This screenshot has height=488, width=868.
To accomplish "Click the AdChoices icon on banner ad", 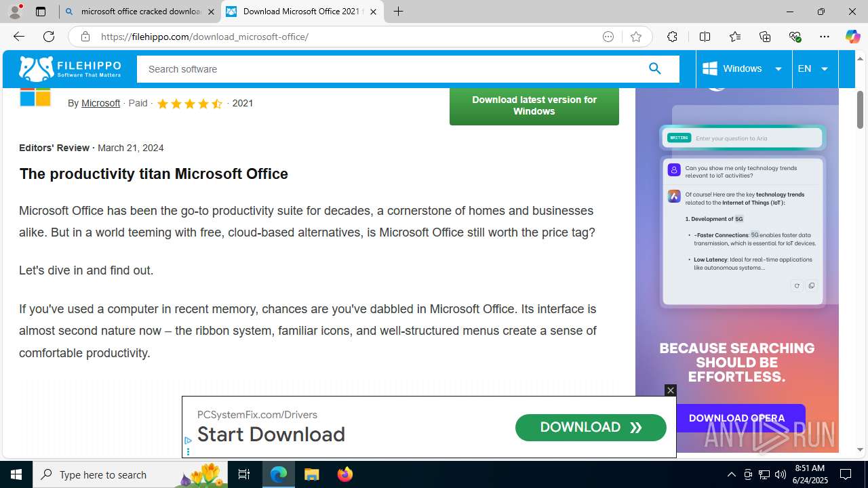I will tap(189, 441).
